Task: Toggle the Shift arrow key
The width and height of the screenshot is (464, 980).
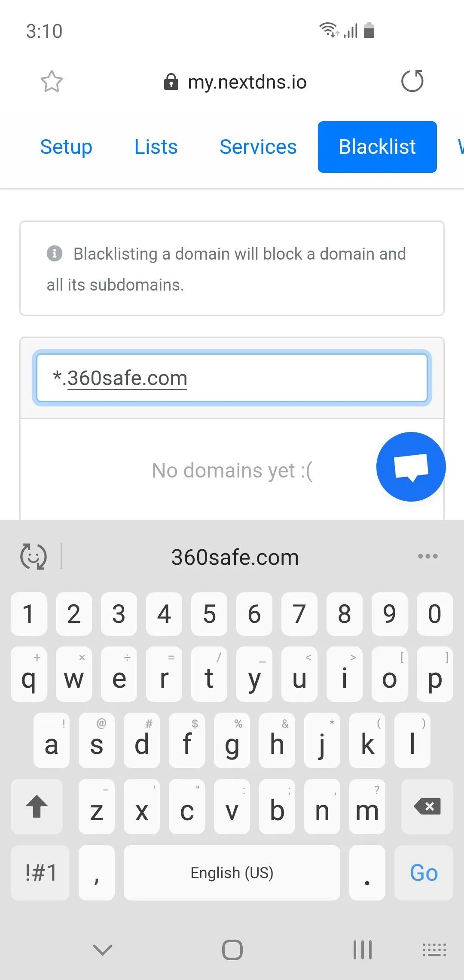Action: (37, 806)
